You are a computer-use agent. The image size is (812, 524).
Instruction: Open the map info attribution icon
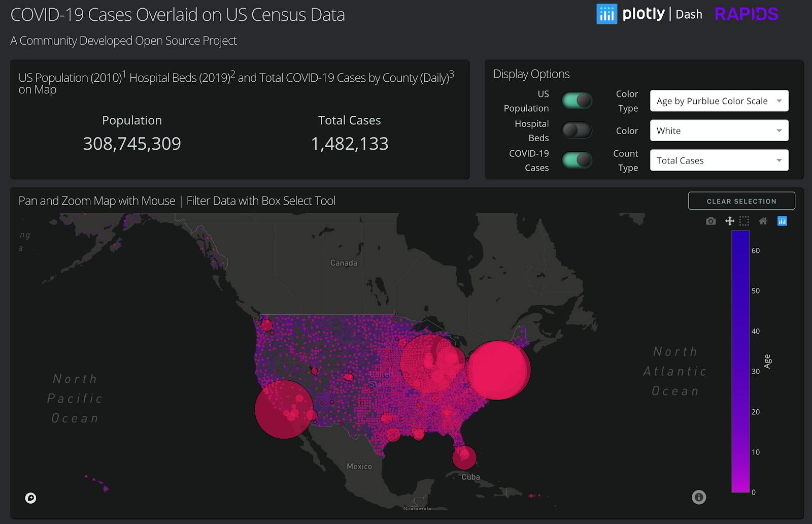point(699,497)
